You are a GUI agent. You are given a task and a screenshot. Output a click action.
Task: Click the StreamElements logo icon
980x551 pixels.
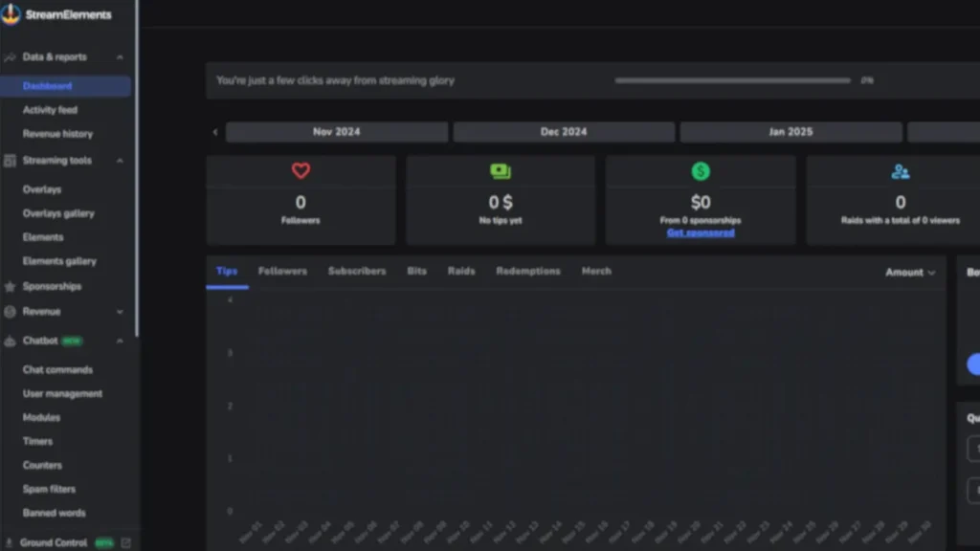(11, 14)
